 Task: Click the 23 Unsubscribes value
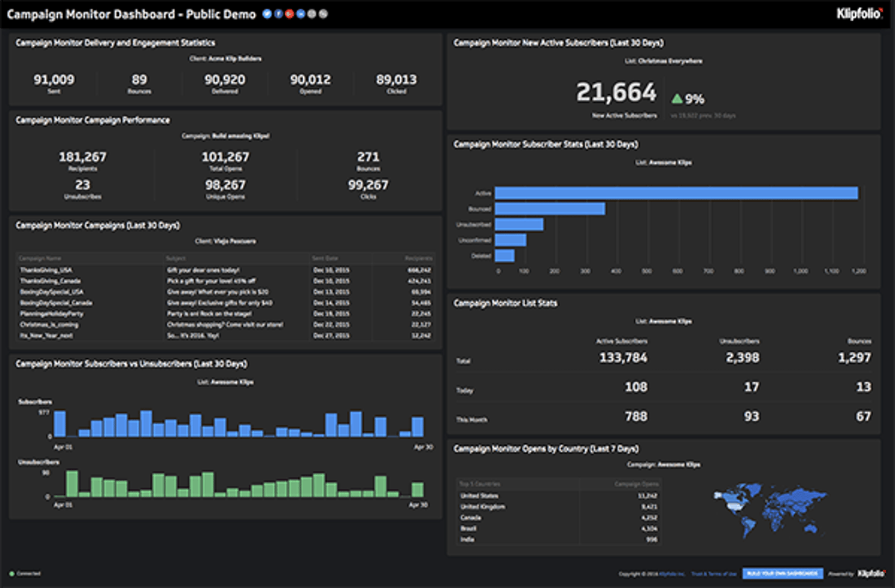pyautogui.click(x=83, y=185)
